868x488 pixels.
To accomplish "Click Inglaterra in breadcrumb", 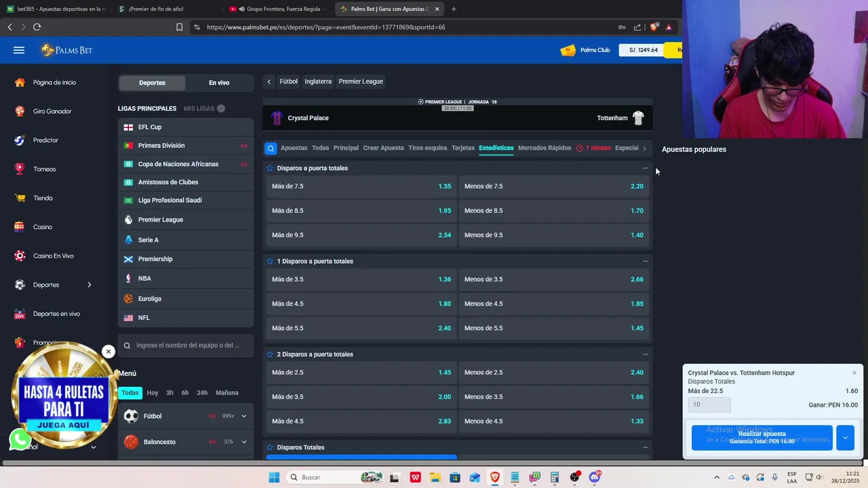I will 318,81.
